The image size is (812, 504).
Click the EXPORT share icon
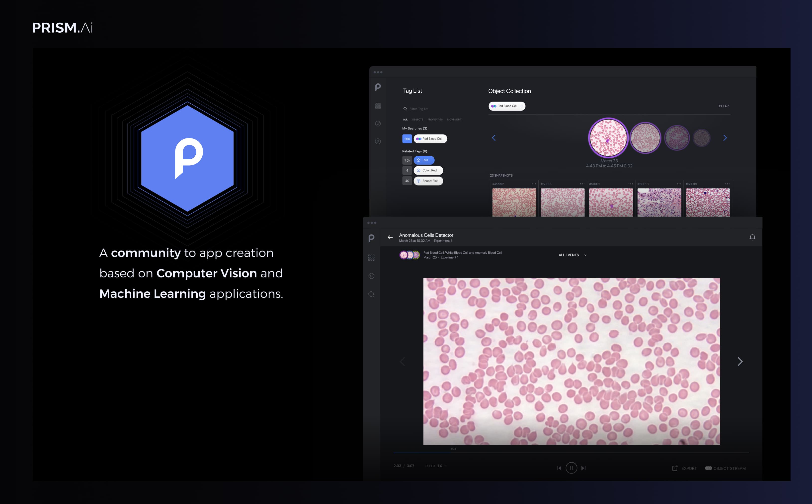tap(675, 468)
